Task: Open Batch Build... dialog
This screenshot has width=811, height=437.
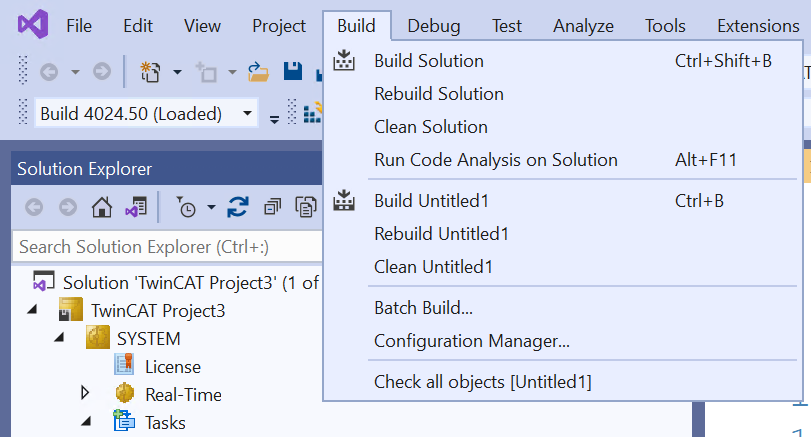Action: coord(563,308)
